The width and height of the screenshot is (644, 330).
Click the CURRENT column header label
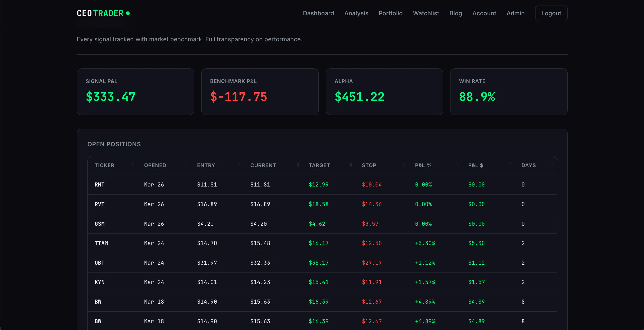[263, 165]
